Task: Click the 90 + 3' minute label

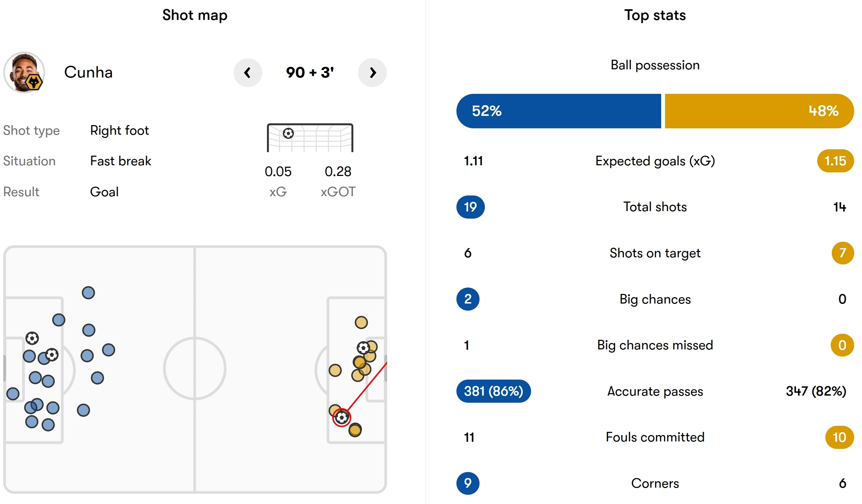Action: pyautogui.click(x=310, y=73)
